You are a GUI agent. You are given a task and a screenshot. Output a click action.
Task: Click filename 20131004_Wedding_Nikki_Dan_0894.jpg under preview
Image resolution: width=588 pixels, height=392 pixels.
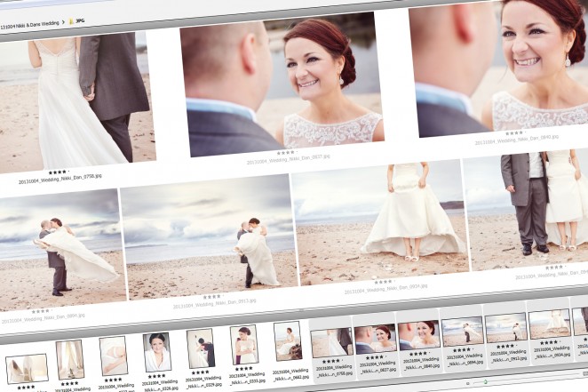(x=43, y=318)
